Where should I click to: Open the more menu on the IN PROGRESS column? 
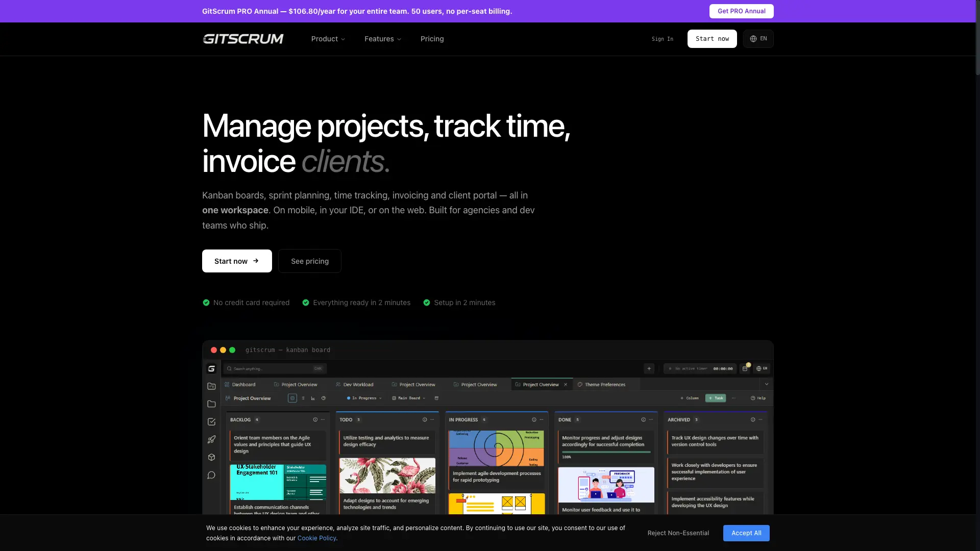(542, 419)
